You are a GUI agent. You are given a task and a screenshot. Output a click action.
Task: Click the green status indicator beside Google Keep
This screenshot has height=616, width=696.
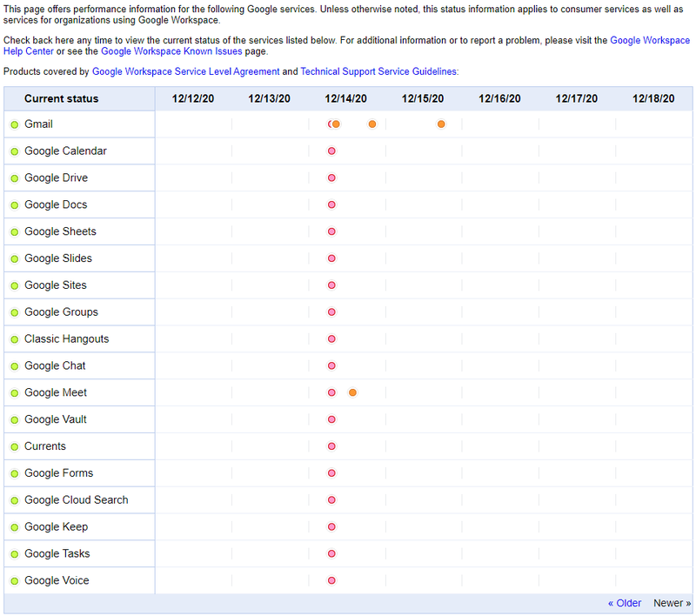coord(15,527)
